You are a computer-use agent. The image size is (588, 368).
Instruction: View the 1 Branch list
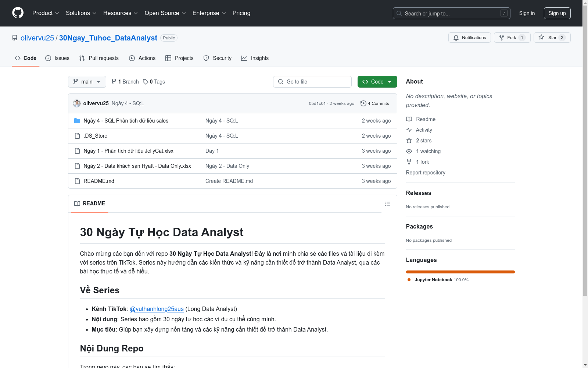coord(125,82)
